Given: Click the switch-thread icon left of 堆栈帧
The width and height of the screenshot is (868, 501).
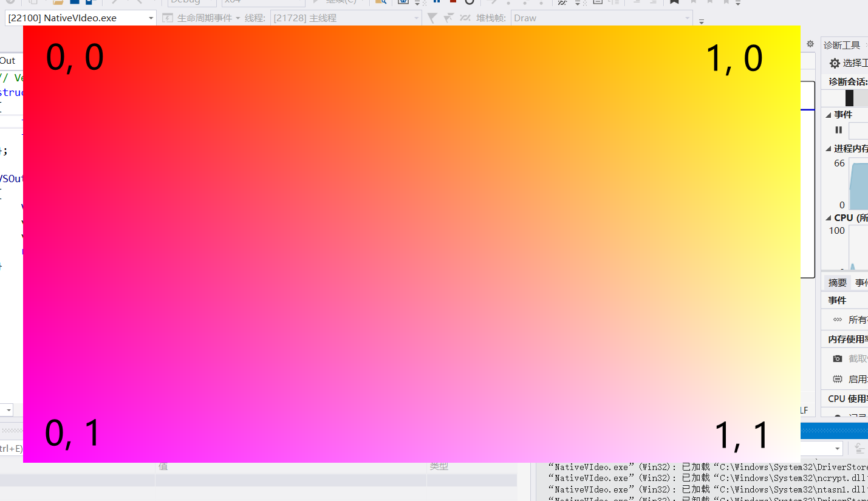Looking at the screenshot, I should pyautogui.click(x=465, y=18).
